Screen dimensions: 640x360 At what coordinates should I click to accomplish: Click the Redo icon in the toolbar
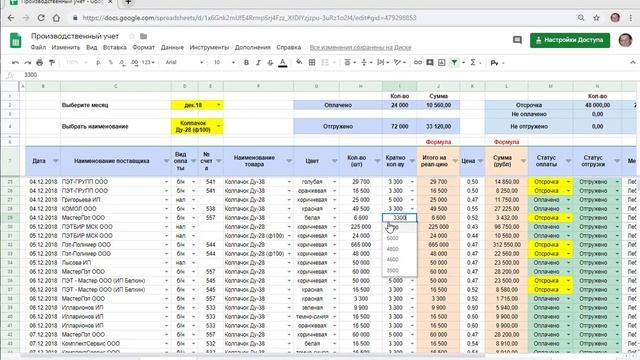[27, 62]
